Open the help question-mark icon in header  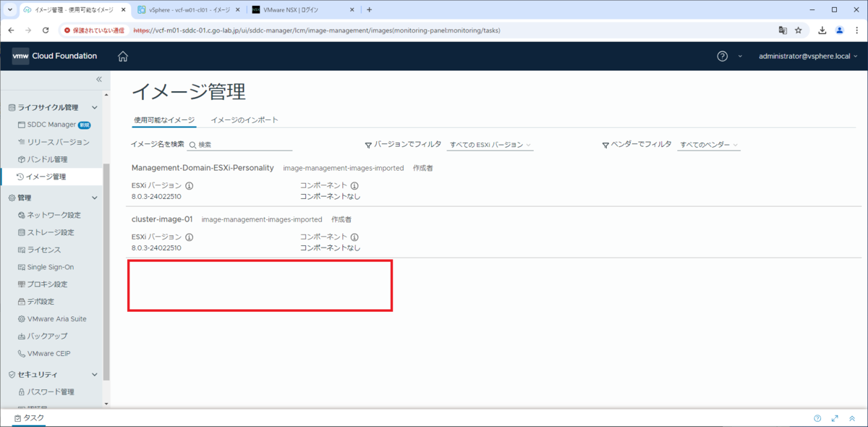pyautogui.click(x=722, y=56)
